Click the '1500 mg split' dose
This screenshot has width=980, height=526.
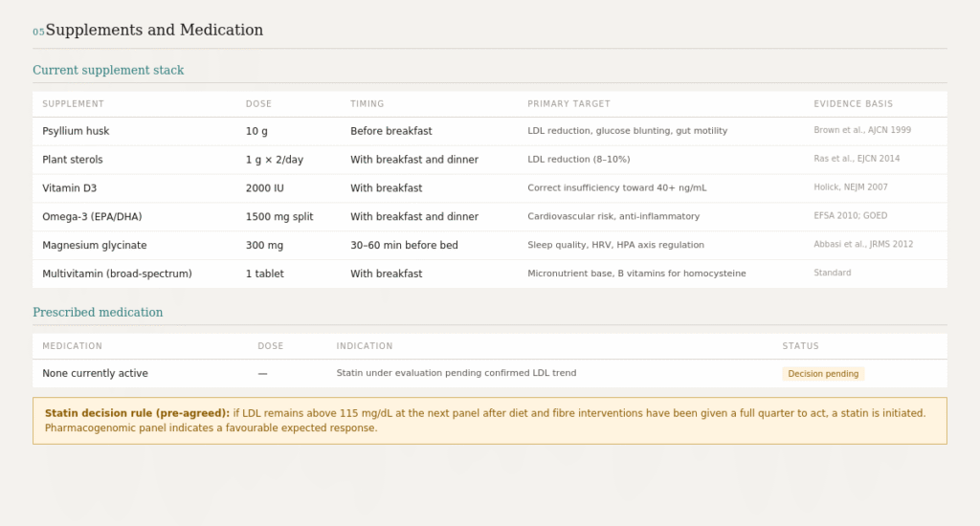(279, 217)
